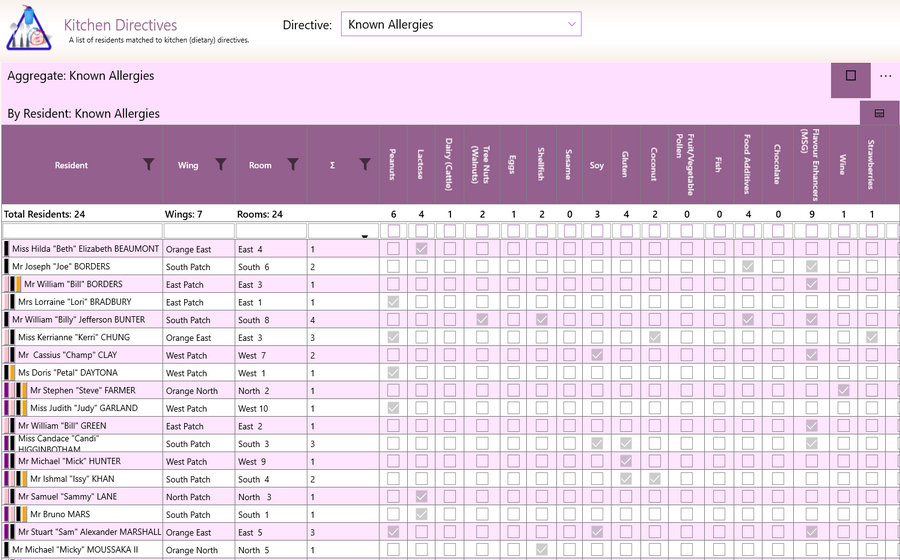Viewport: 900px width, 560px height.
Task: Select resident Mr William "Bill" BORDERS
Action: 73,284
